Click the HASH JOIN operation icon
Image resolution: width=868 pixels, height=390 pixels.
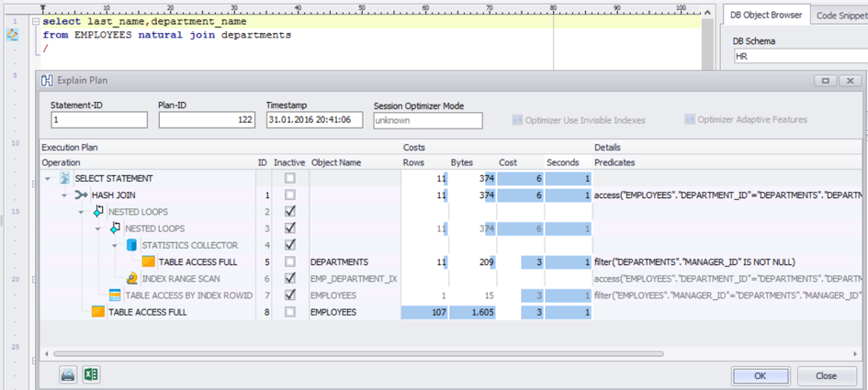click(x=81, y=195)
